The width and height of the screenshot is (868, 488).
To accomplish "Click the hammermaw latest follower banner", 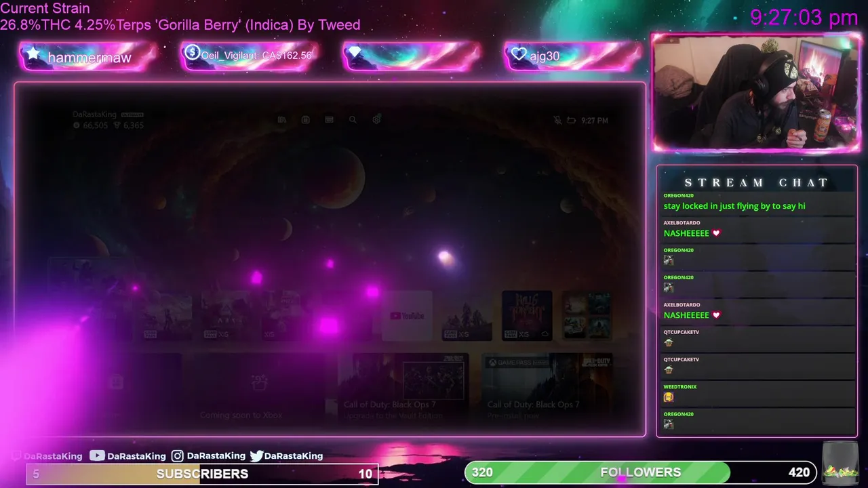I will 88,56.
